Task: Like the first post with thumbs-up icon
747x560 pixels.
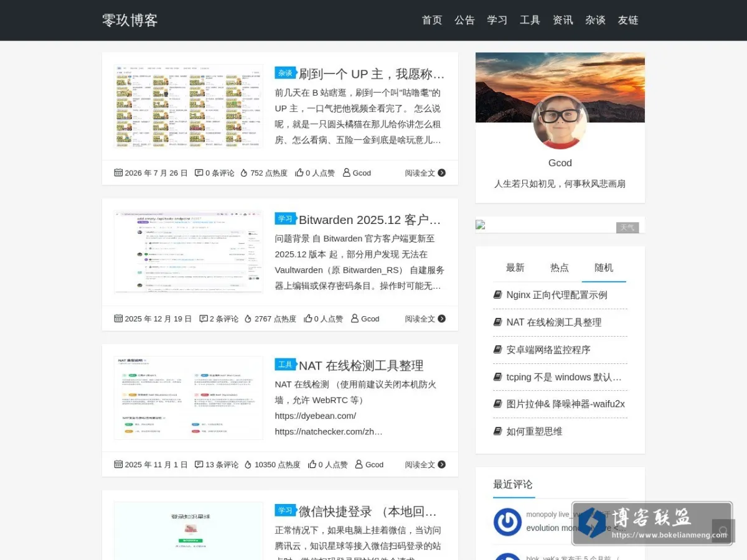Action: click(299, 173)
